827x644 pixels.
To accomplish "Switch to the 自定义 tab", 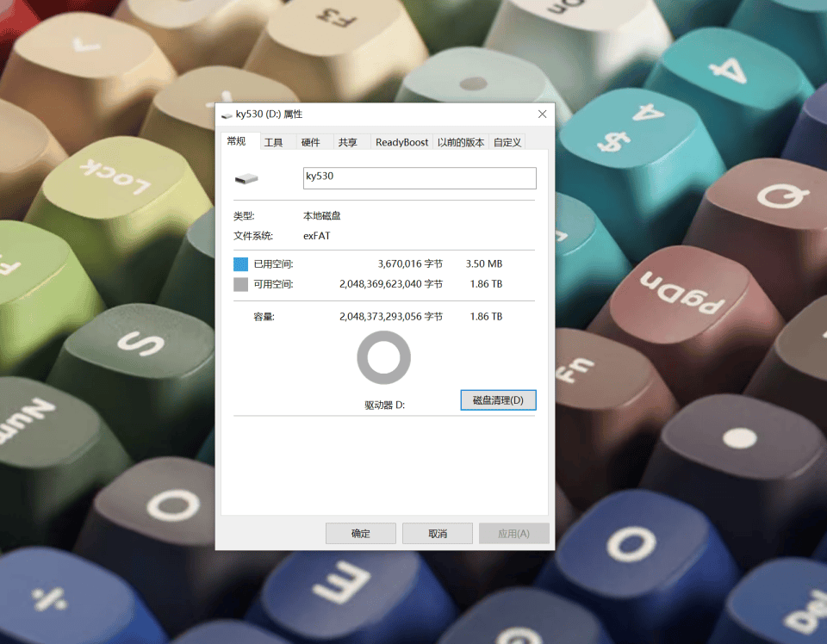I will pos(507,143).
